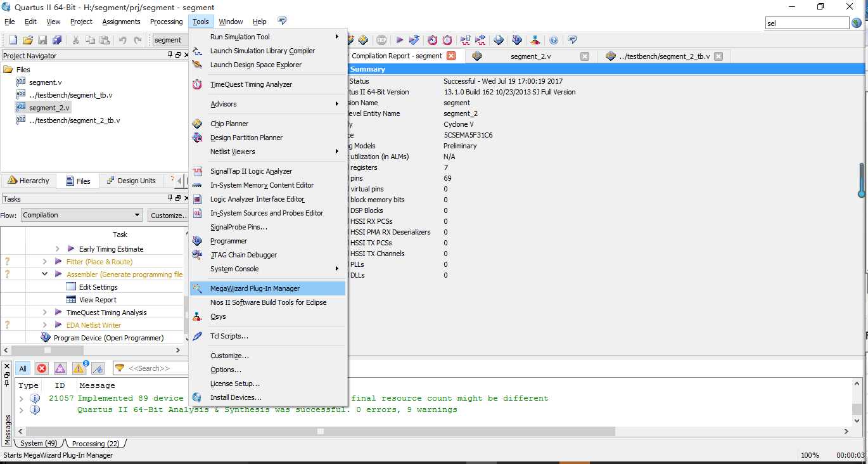Screen dimensions: 868x464
Task: Open the Assignments menu
Action: (121, 22)
